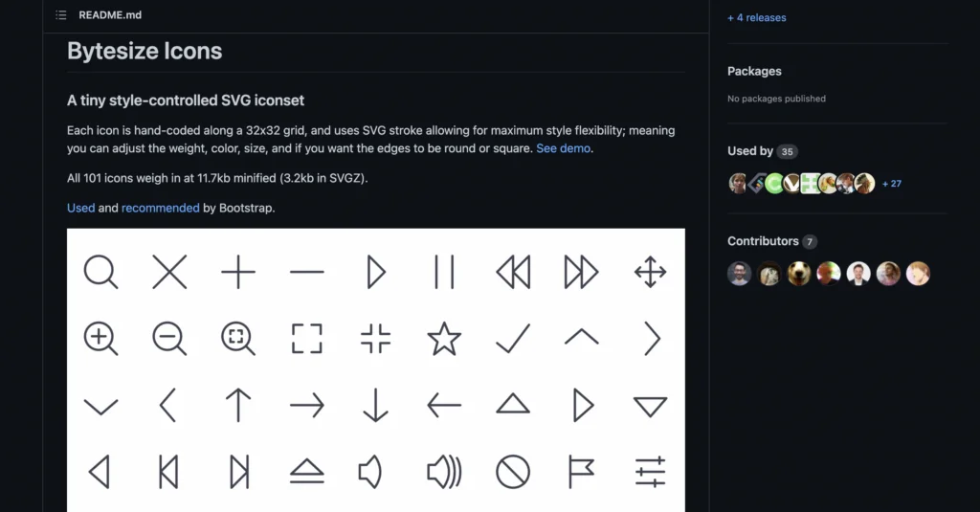Click the search magnifier icon in the image

(x=100, y=272)
